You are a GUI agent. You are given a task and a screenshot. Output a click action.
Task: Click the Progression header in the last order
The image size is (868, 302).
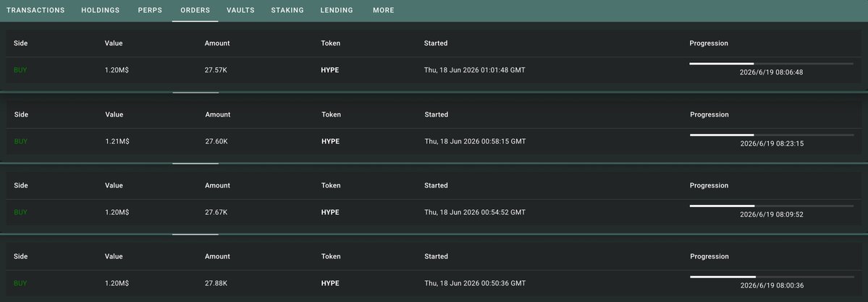(709, 256)
